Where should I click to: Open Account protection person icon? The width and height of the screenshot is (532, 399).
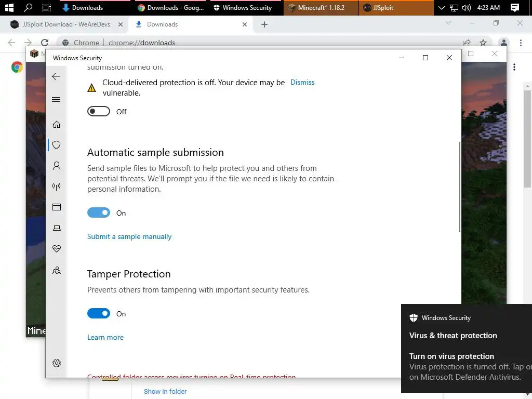click(x=57, y=166)
